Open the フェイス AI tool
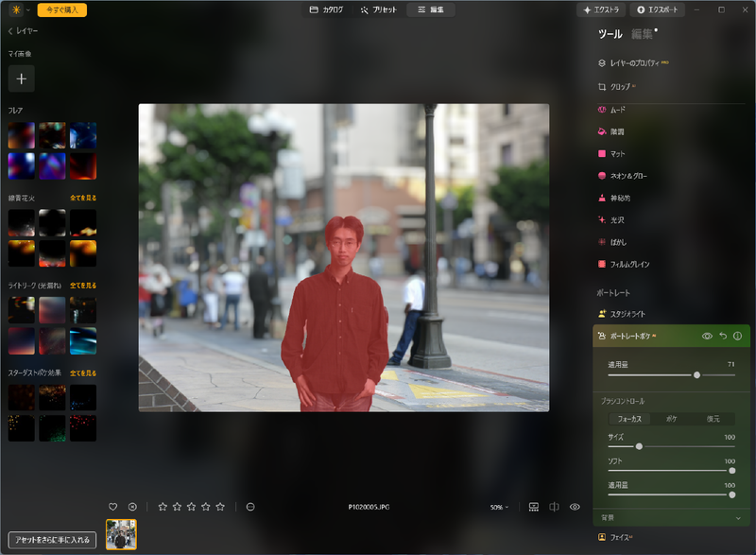This screenshot has height=555, width=756. pyautogui.click(x=615, y=537)
